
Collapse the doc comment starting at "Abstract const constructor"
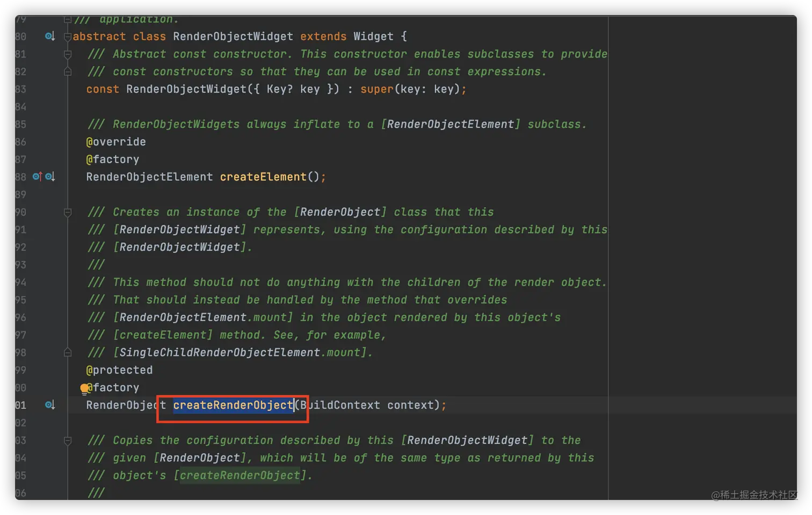pyautogui.click(x=68, y=54)
